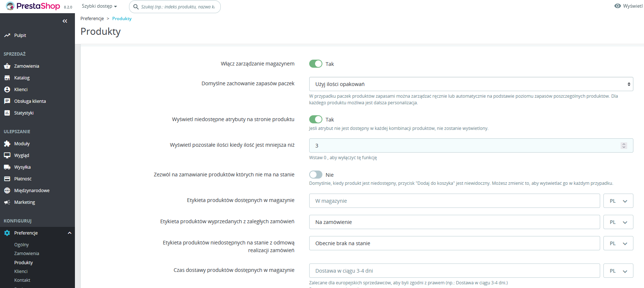Click the Preferencje gear icon

pyautogui.click(x=7, y=233)
